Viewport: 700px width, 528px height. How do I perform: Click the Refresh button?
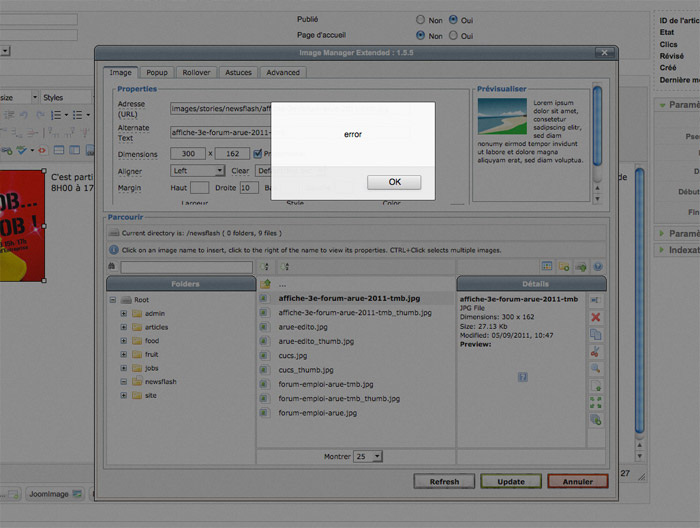coord(444,481)
